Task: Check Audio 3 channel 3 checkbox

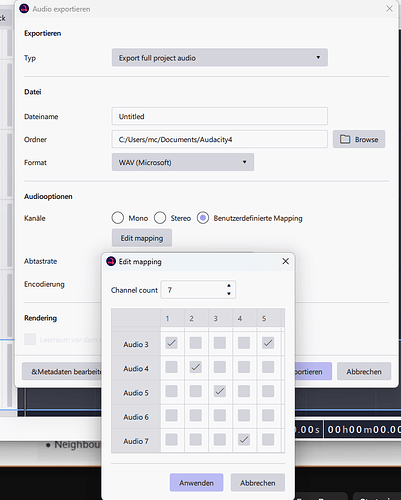Action: (220, 343)
